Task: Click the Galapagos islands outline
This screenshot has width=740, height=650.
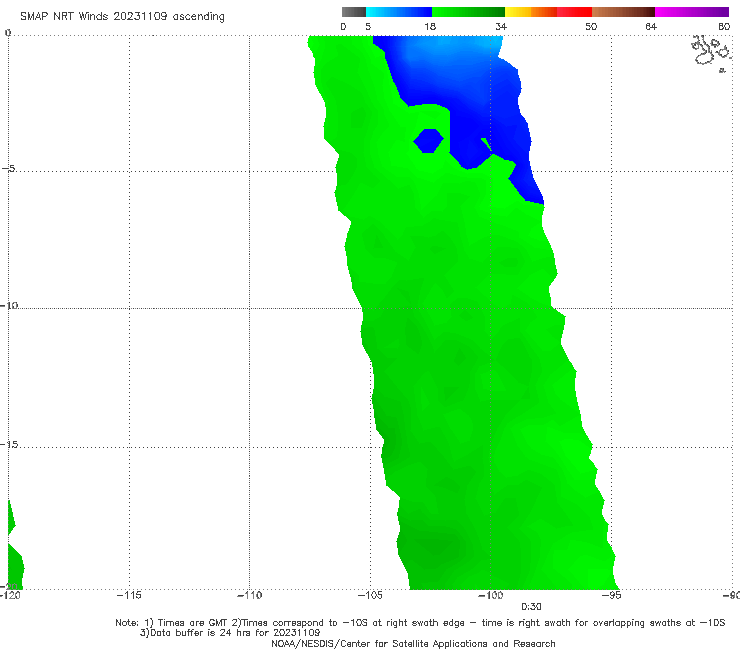Action: coord(711,53)
